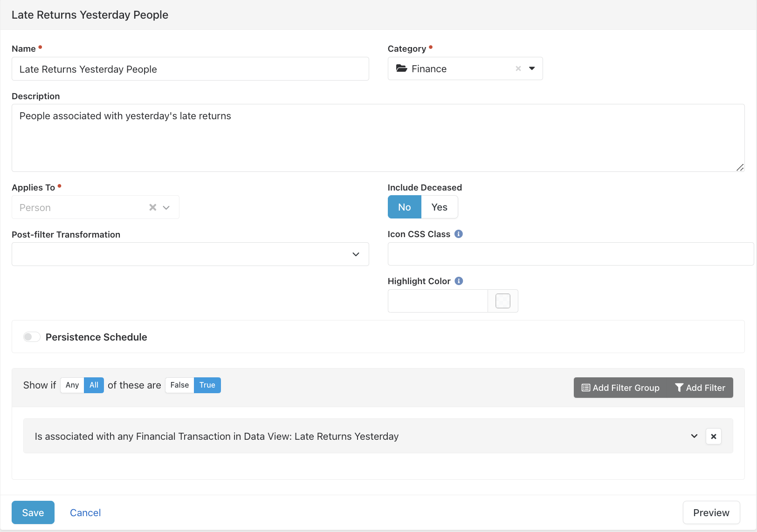Click the filter description text
The width and height of the screenshot is (757, 532).
pyautogui.click(x=217, y=437)
